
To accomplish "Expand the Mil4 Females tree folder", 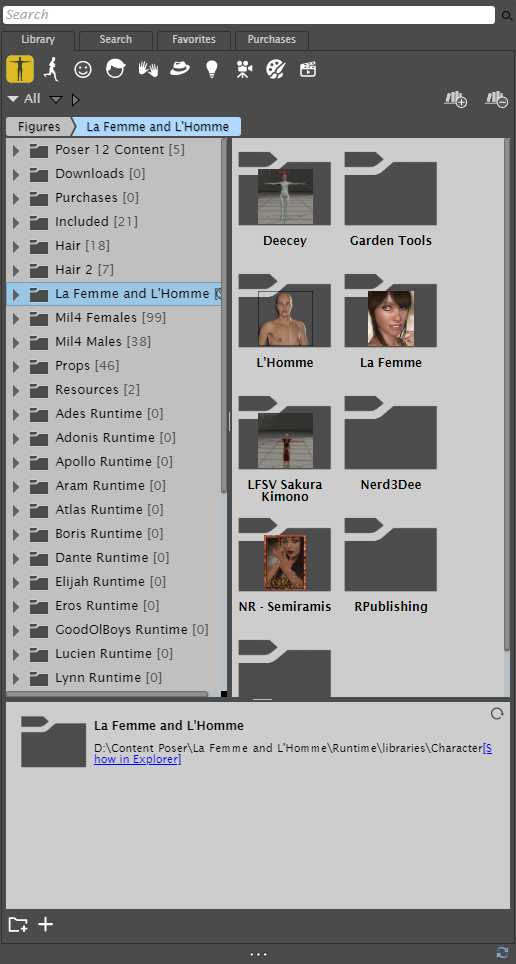I will (x=16, y=318).
